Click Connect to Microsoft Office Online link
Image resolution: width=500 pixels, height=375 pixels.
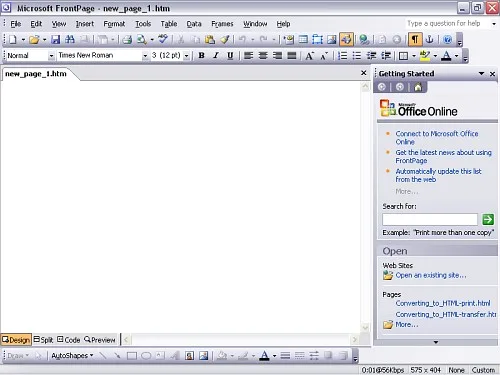(437, 138)
